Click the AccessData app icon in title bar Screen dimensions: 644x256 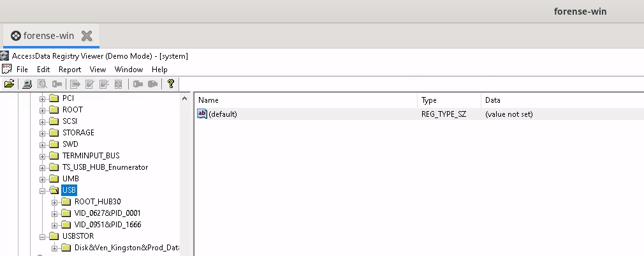pyautogui.click(x=4, y=56)
